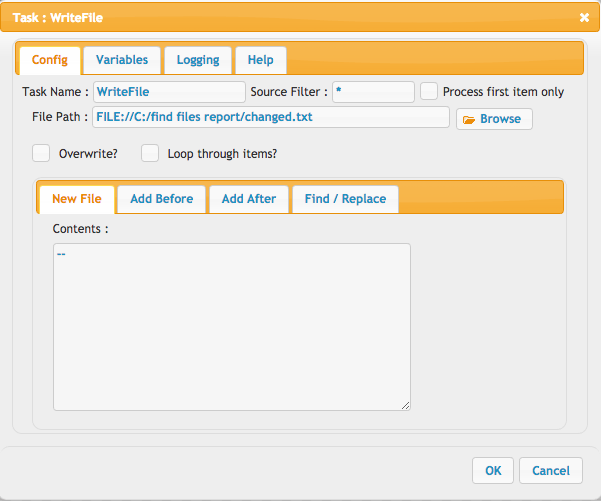Close the WriteFile task dialog
This screenshot has height=501, width=601.
click(584, 18)
